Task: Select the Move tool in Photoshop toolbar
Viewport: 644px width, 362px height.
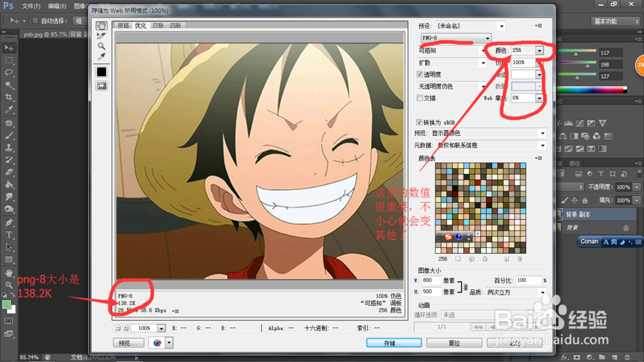Action: [8, 48]
